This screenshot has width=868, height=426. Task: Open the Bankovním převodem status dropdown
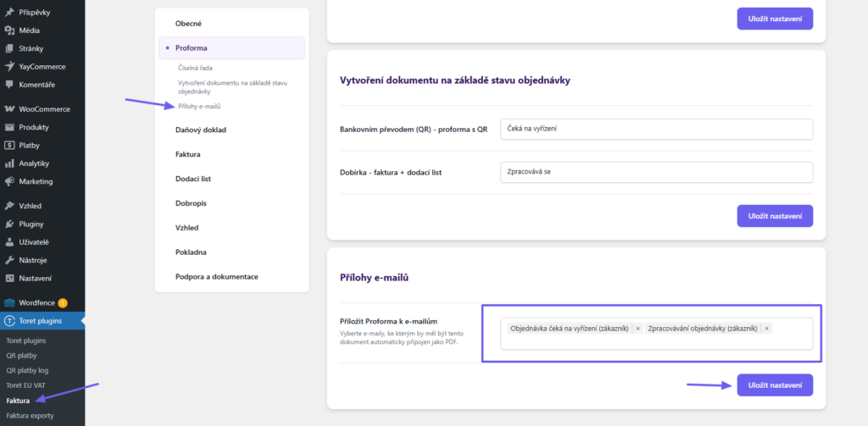tap(657, 129)
